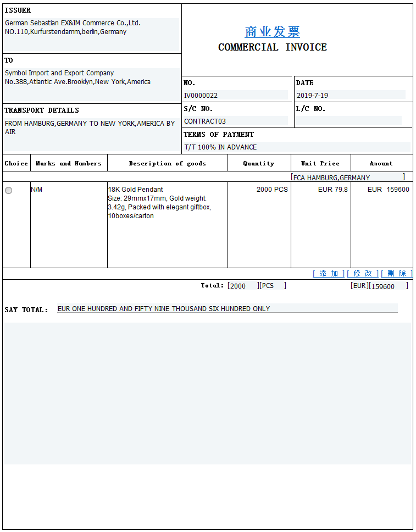
Task: Click the invoice NO. field with IV0000022
Action: pos(235,95)
